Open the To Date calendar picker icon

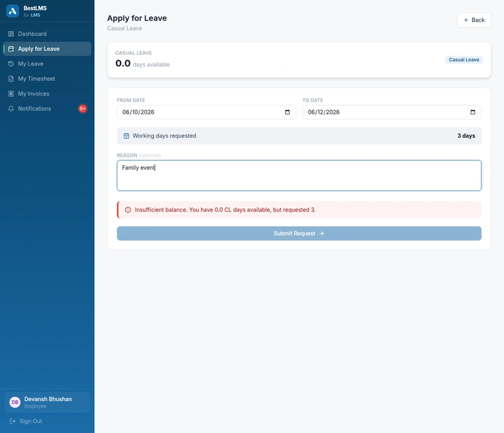coord(473,112)
